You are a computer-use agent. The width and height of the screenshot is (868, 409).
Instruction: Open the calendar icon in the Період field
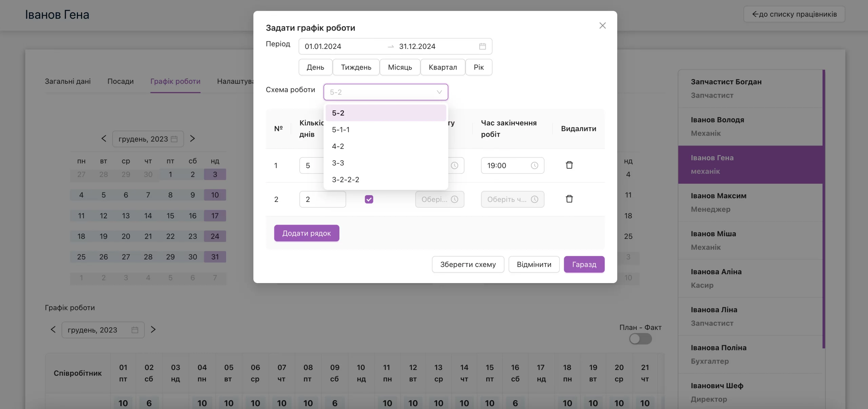pyautogui.click(x=482, y=46)
